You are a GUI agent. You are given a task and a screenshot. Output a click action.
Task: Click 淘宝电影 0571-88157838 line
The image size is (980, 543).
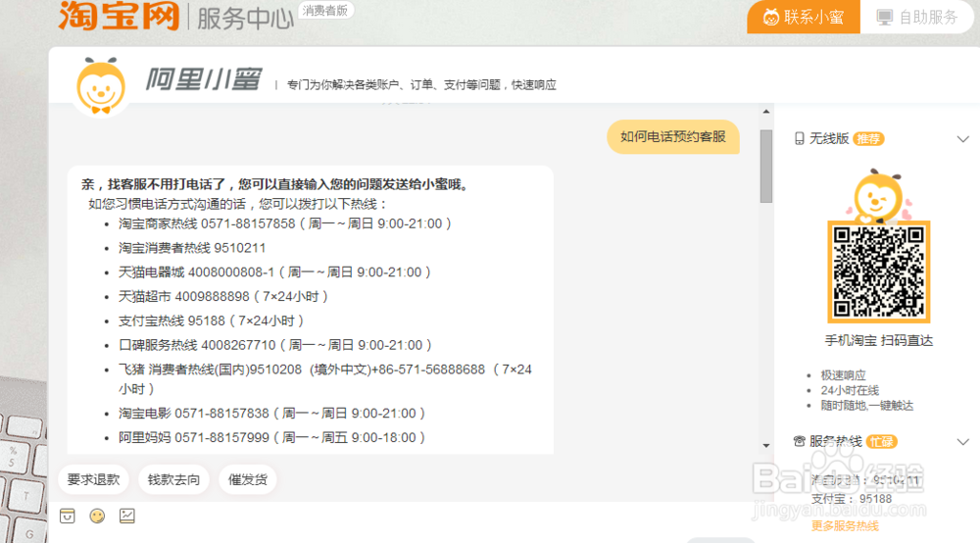(271, 413)
